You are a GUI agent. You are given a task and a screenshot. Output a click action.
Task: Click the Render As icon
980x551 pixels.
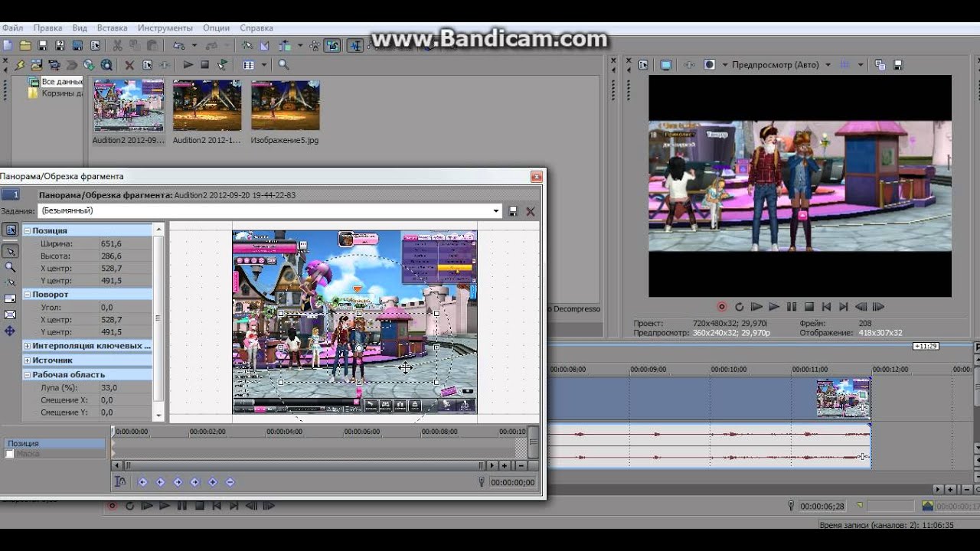77,45
